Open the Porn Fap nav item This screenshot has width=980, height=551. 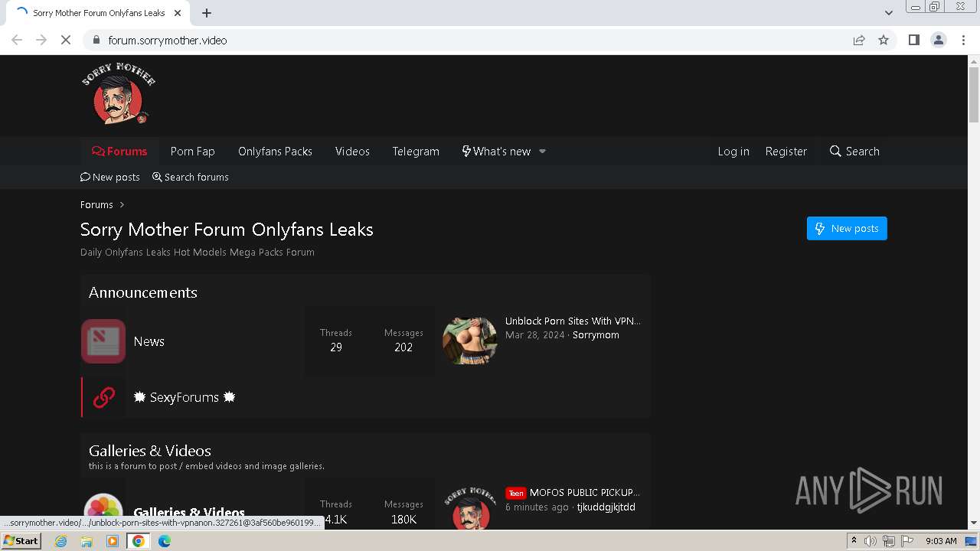[192, 152]
